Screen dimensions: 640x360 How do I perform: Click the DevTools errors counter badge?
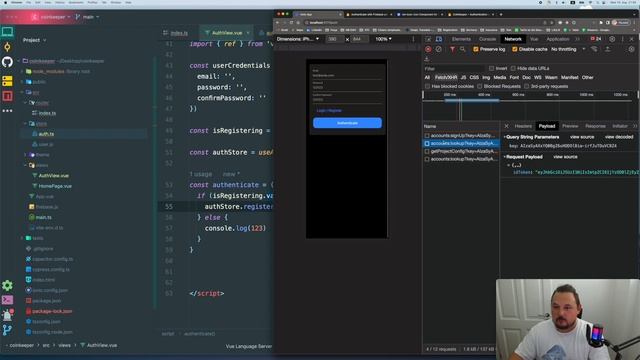(596, 39)
